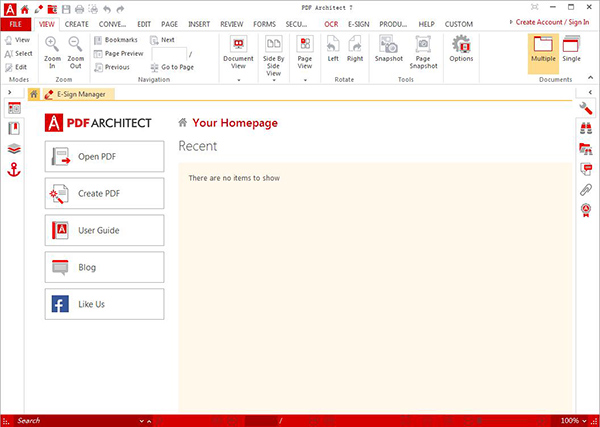Screen dimensions: 600x427
Task: Open Options with the gear icon
Action: pyautogui.click(x=461, y=46)
